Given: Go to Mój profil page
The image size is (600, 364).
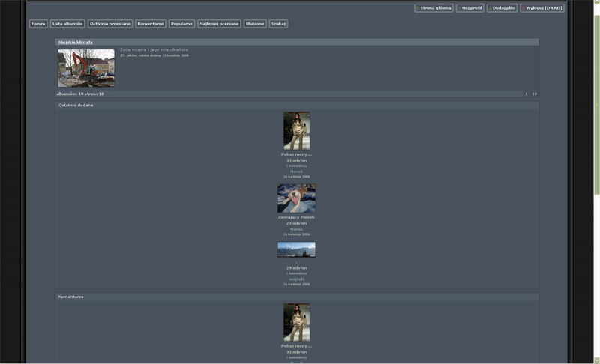Looking at the screenshot, I should pyautogui.click(x=469, y=8).
